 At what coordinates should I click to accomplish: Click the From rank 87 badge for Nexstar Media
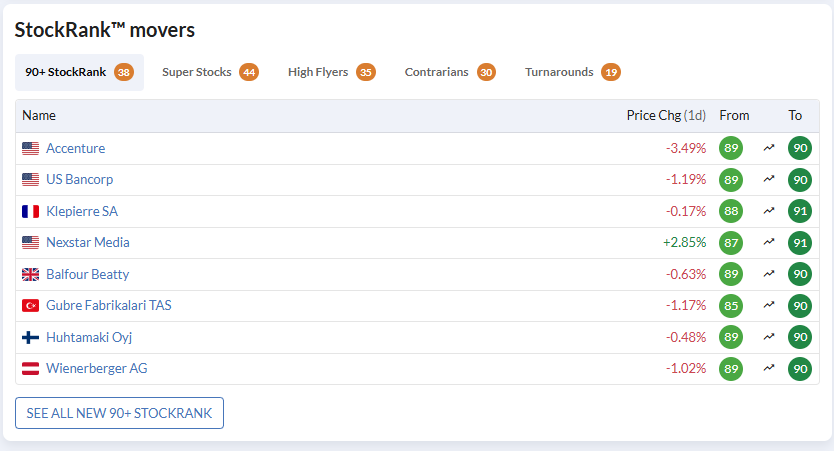[731, 243]
